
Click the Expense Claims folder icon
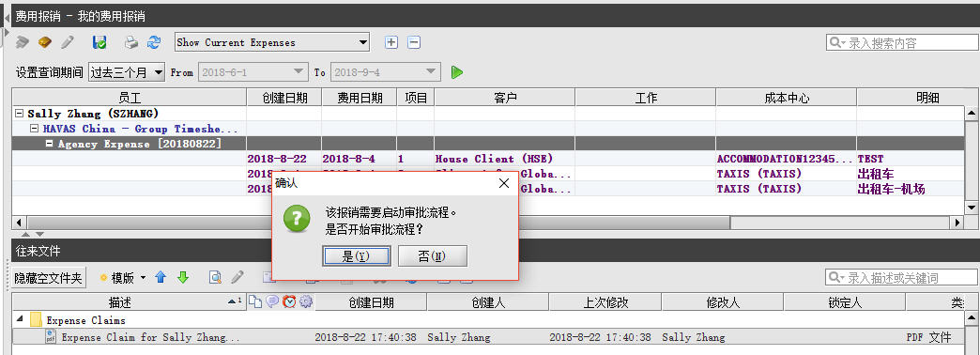coord(36,320)
